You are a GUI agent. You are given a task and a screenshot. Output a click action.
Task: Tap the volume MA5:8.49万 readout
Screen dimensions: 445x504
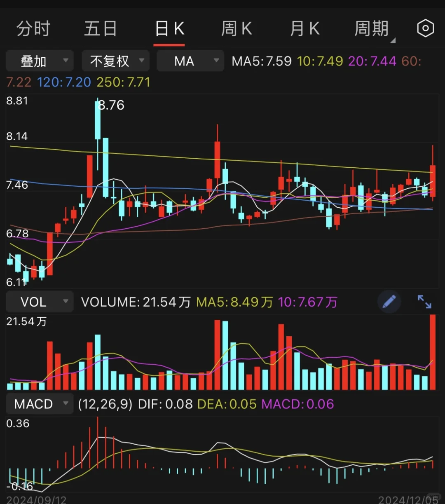pyautogui.click(x=234, y=302)
